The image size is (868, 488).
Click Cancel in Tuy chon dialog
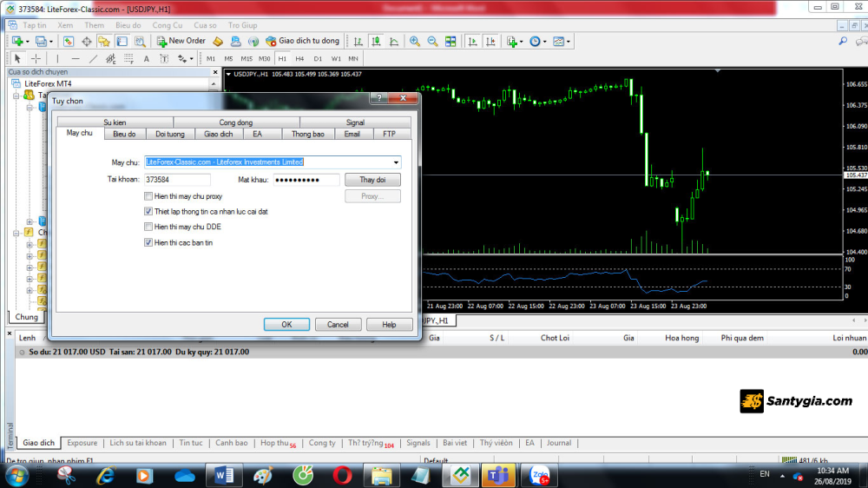coord(338,325)
